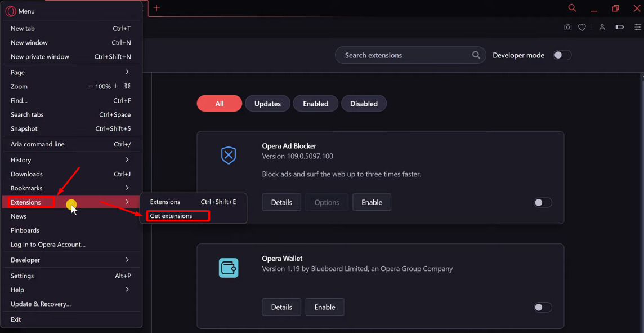
Task: Open News from the menu
Action: 71,216
